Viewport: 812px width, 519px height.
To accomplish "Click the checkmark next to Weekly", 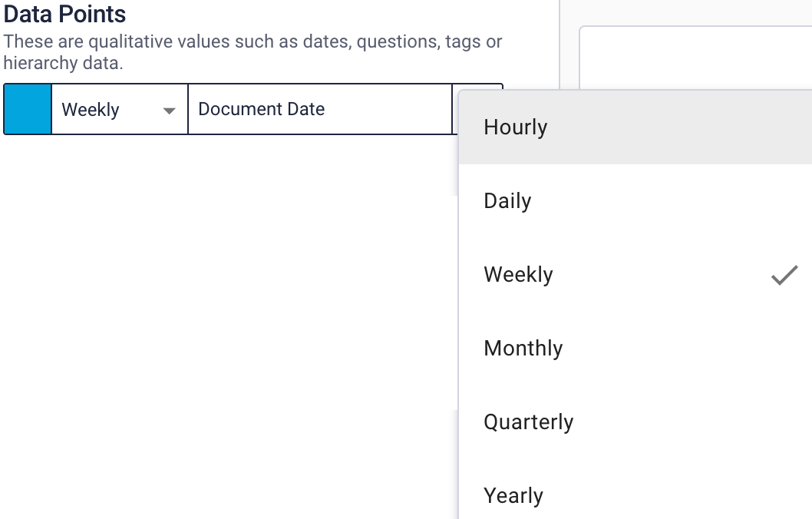I will 784,274.
